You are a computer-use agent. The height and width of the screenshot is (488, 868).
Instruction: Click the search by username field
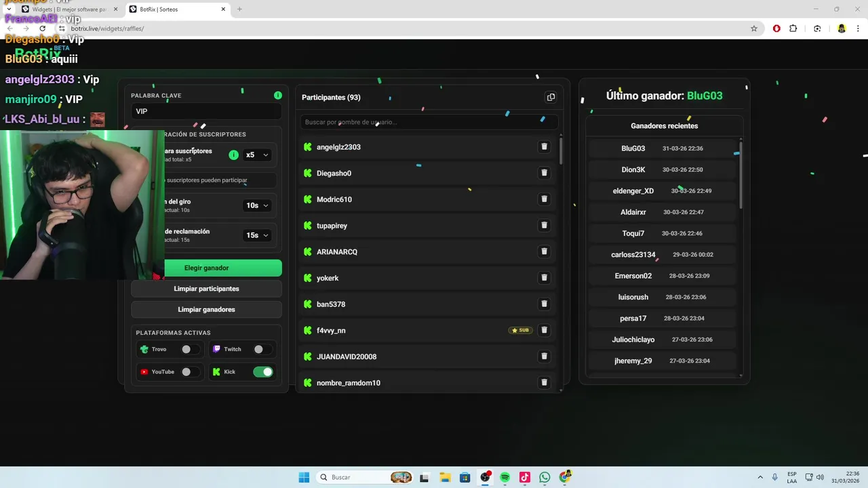point(429,122)
